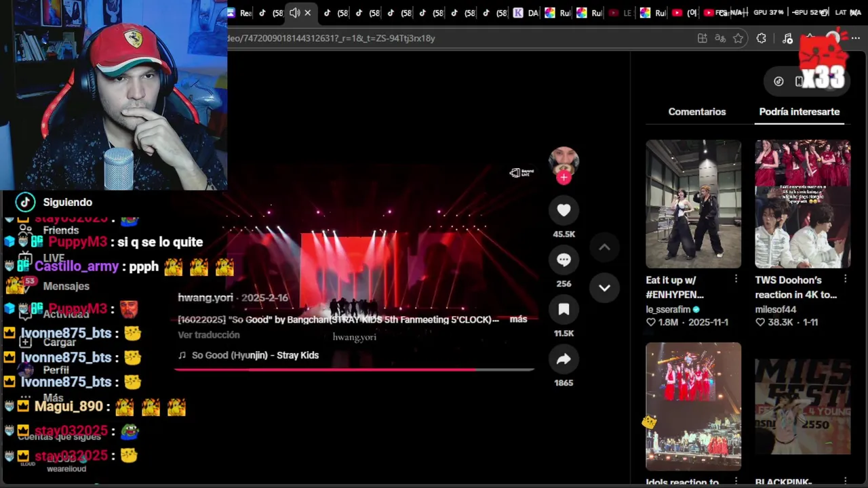
Task: Open options menu for TWS Doohon's video
Action: point(845,279)
